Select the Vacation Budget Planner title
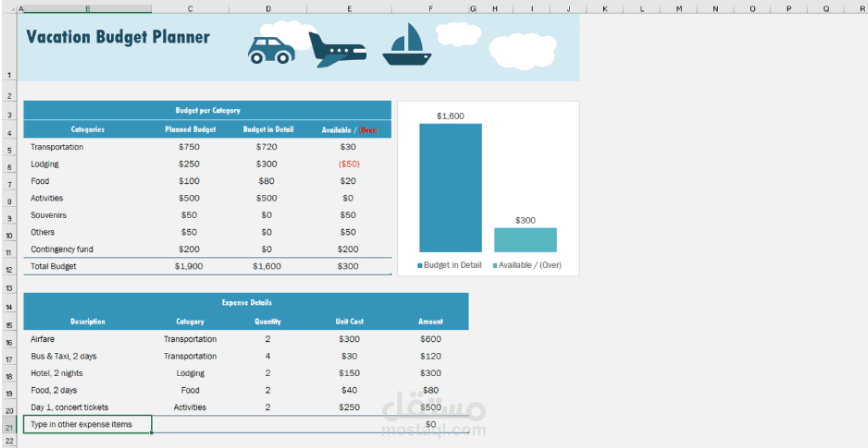The width and height of the screenshot is (868, 448). 118,37
